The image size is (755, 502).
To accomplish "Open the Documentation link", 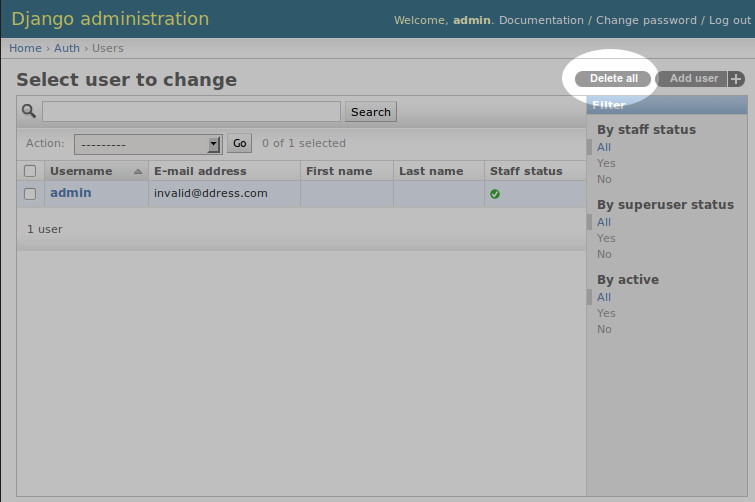I will (x=541, y=20).
